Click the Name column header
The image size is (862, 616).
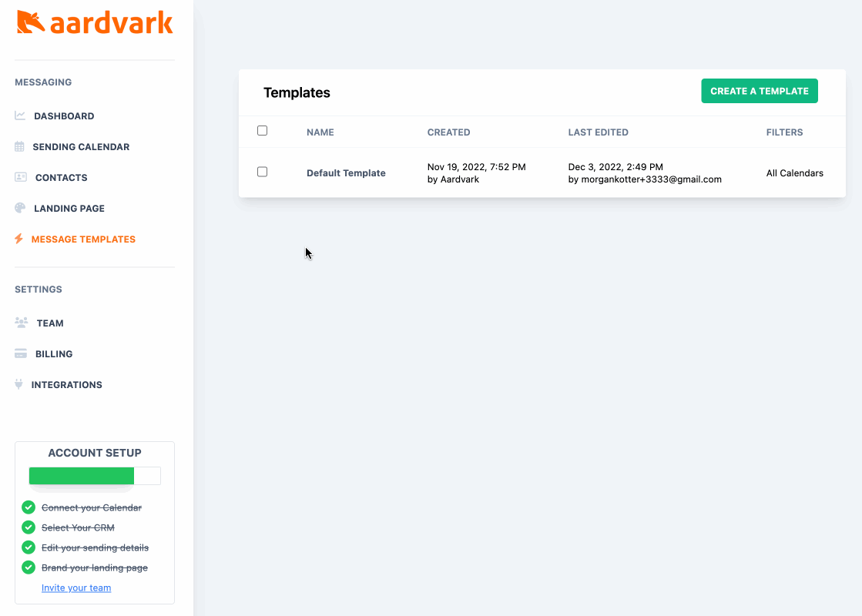(320, 132)
